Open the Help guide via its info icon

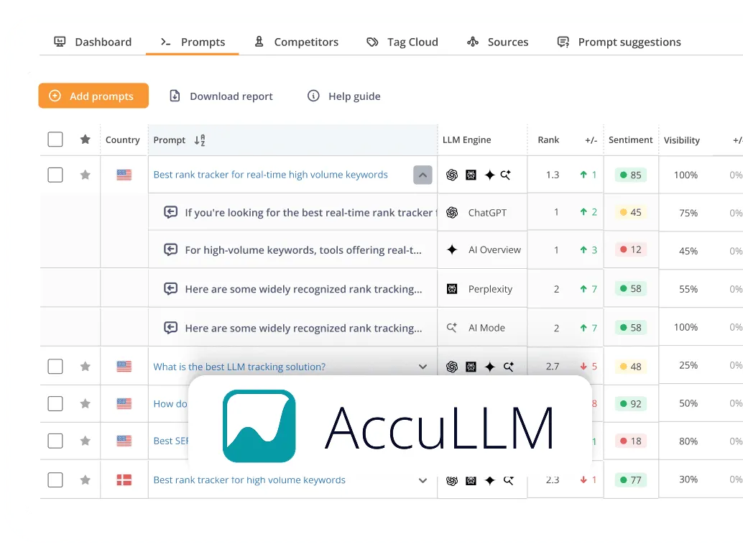click(314, 96)
